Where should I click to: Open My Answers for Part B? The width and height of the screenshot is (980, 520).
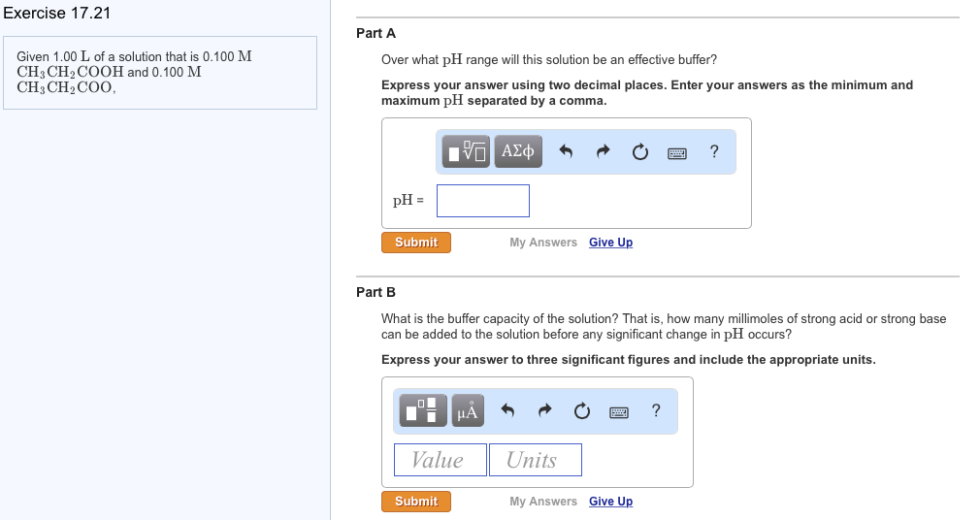(543, 502)
